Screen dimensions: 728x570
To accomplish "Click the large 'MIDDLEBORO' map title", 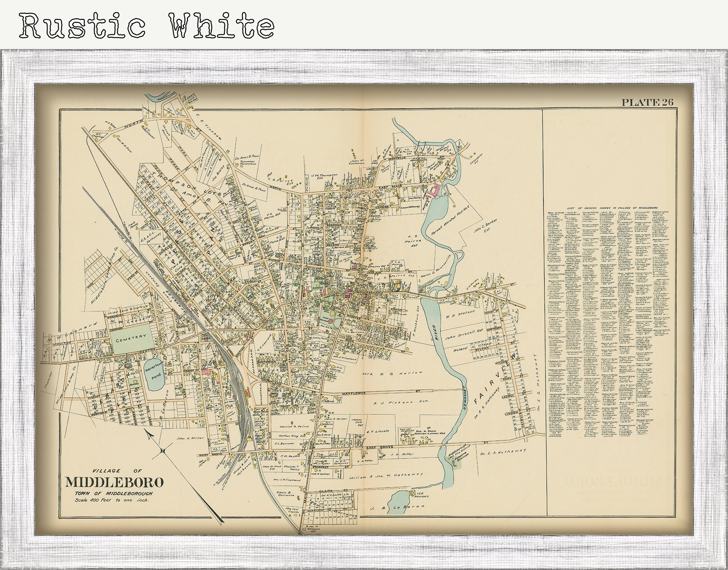I will pos(114,483).
